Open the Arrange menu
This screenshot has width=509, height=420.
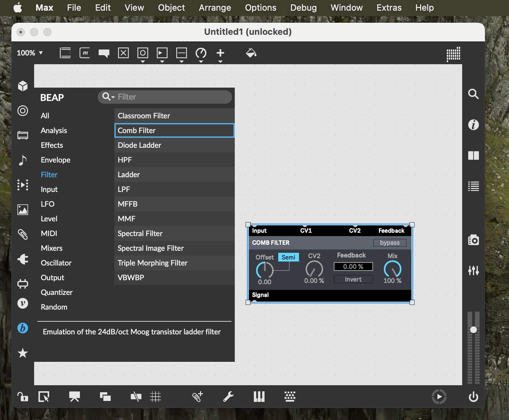(x=215, y=8)
